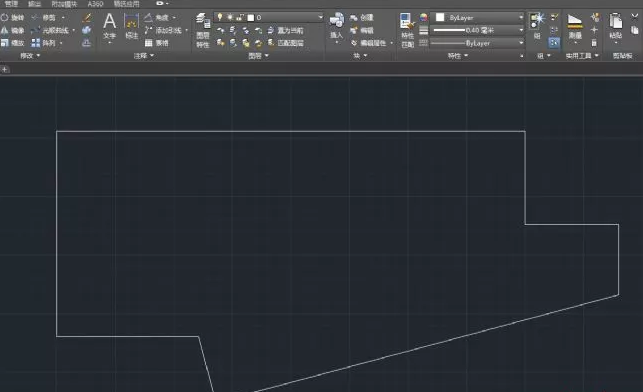Screen dimensions: 643x392
Task: Click the Offset icon in Modify panel
Action: pos(87,43)
